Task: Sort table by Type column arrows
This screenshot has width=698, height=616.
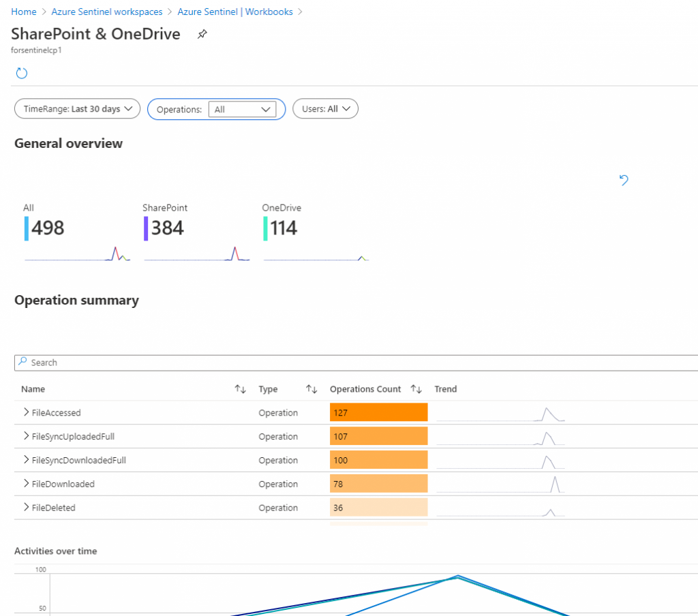Action: pos(312,389)
